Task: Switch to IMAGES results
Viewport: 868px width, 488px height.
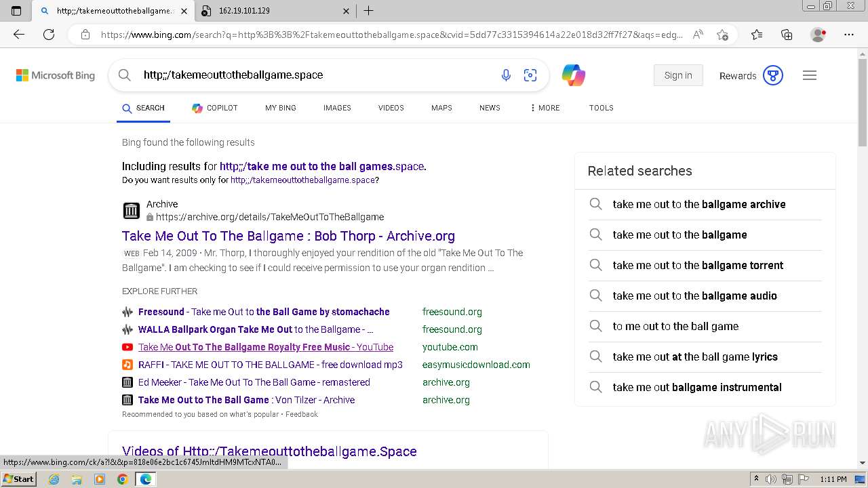Action: click(337, 108)
